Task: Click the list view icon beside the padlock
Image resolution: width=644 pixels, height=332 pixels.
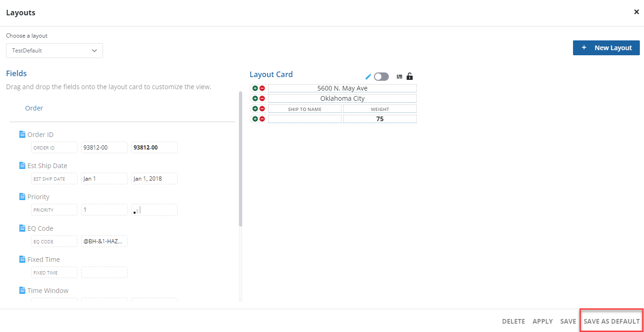Action: tap(399, 77)
